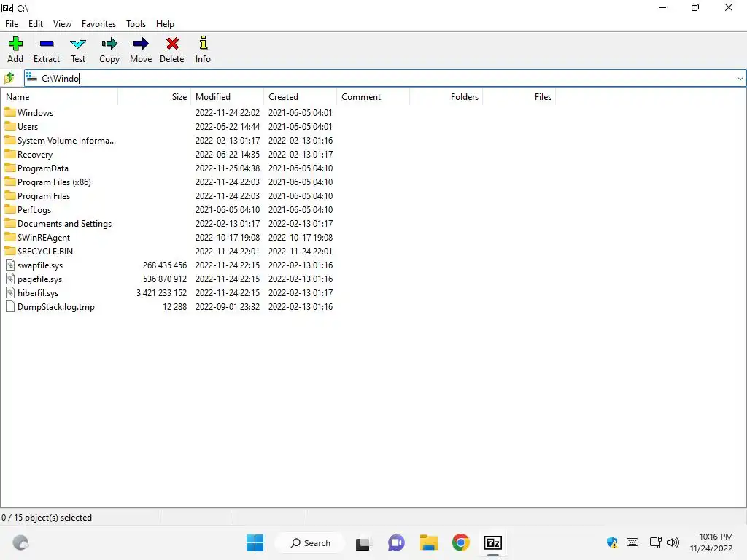Open the View menu
Image resolution: width=747 pixels, height=560 pixels.
pyautogui.click(x=62, y=24)
